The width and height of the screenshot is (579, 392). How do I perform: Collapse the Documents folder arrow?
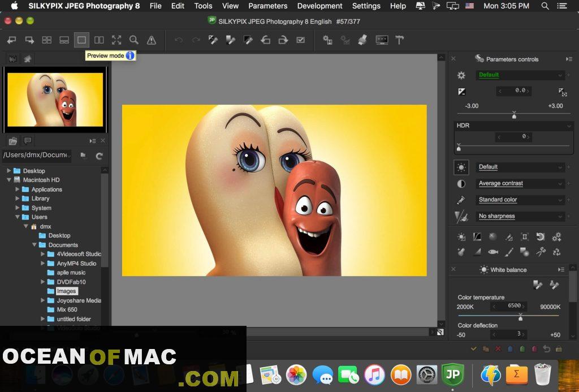coord(34,244)
